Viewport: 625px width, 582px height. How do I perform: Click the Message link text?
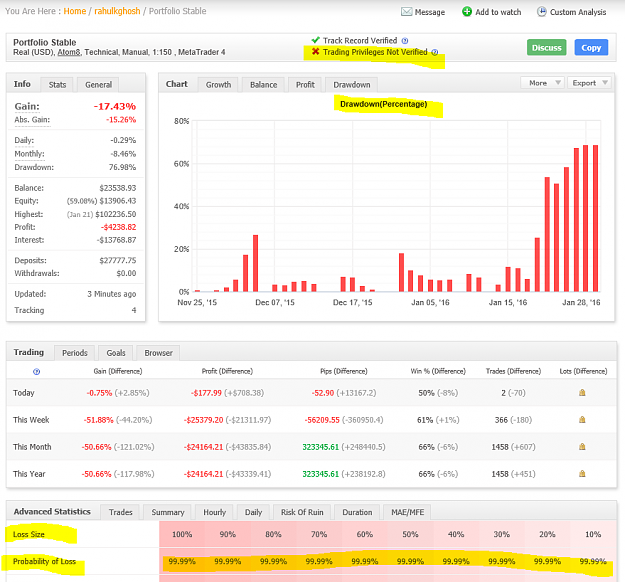pyautogui.click(x=430, y=12)
